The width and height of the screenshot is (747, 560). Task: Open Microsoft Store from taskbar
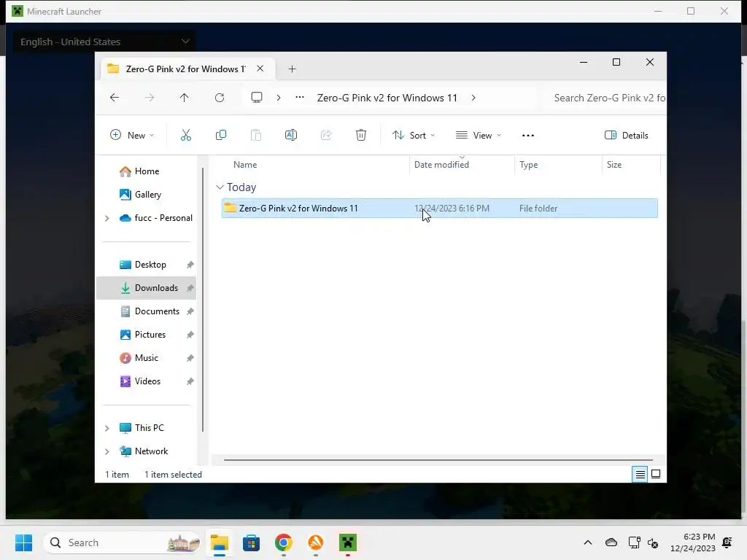[251, 542]
